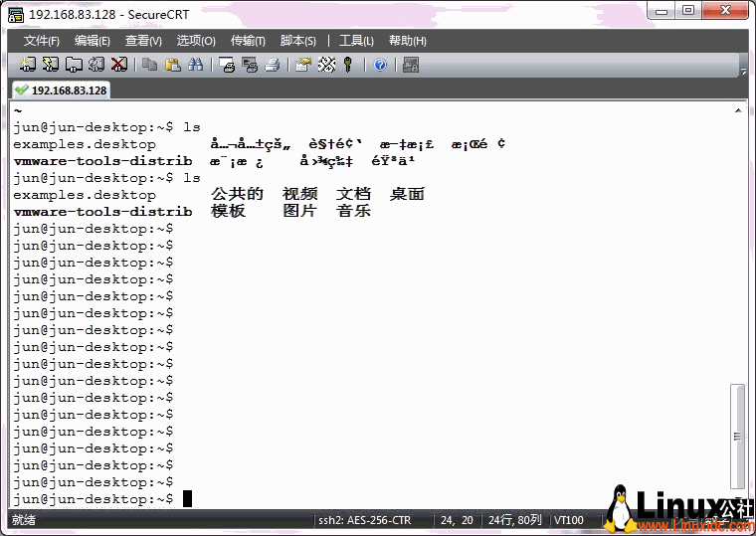Image resolution: width=756 pixels, height=536 pixels.
Task: Click the key icon for public key tools
Action: pos(348,65)
